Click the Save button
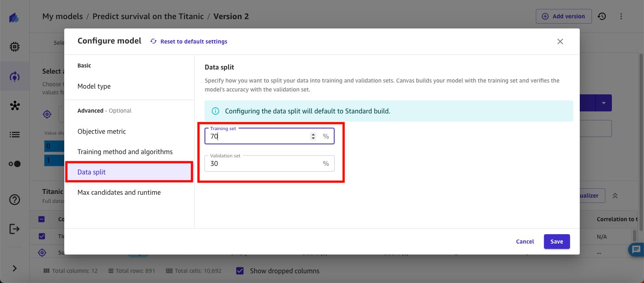Screen dimensions: 644x283 click(557, 242)
